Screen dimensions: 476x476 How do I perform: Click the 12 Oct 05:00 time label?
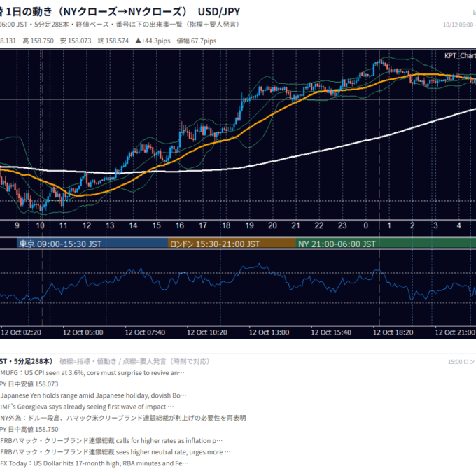(83, 332)
